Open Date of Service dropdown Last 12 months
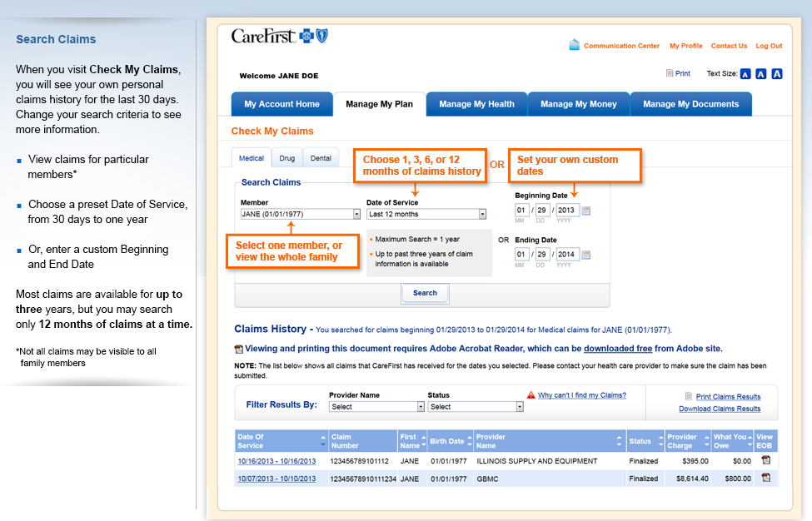The height and width of the screenshot is (521, 812). [426, 214]
